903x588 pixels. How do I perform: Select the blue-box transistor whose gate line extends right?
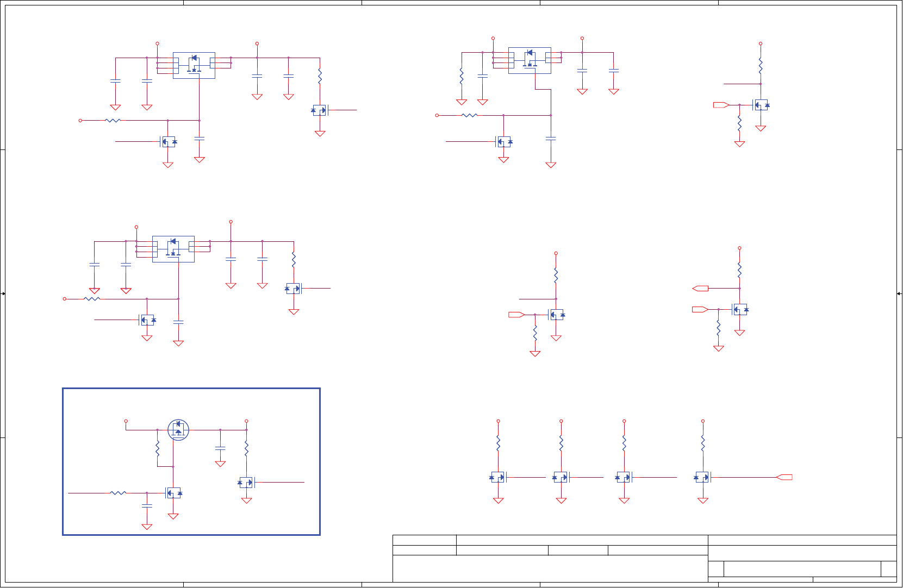coord(246,482)
